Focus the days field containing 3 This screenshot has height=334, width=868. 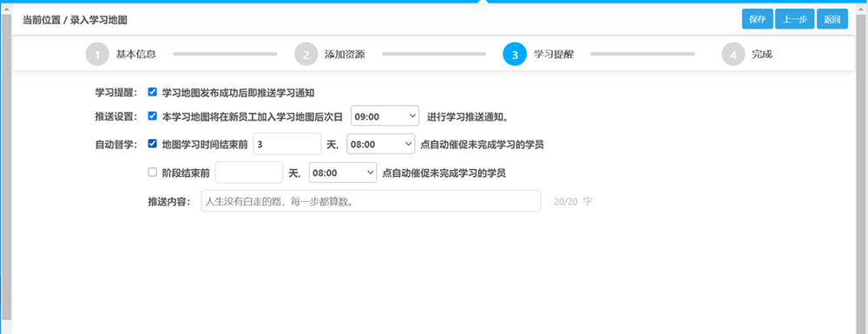click(x=286, y=144)
